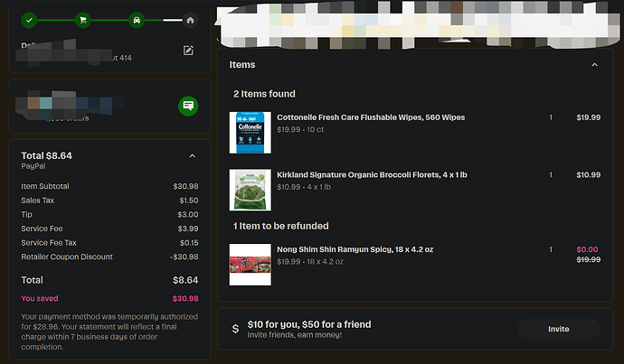Select Cottonelle Fresh Care Flushable Wipes title
The image size is (624, 364).
click(371, 117)
